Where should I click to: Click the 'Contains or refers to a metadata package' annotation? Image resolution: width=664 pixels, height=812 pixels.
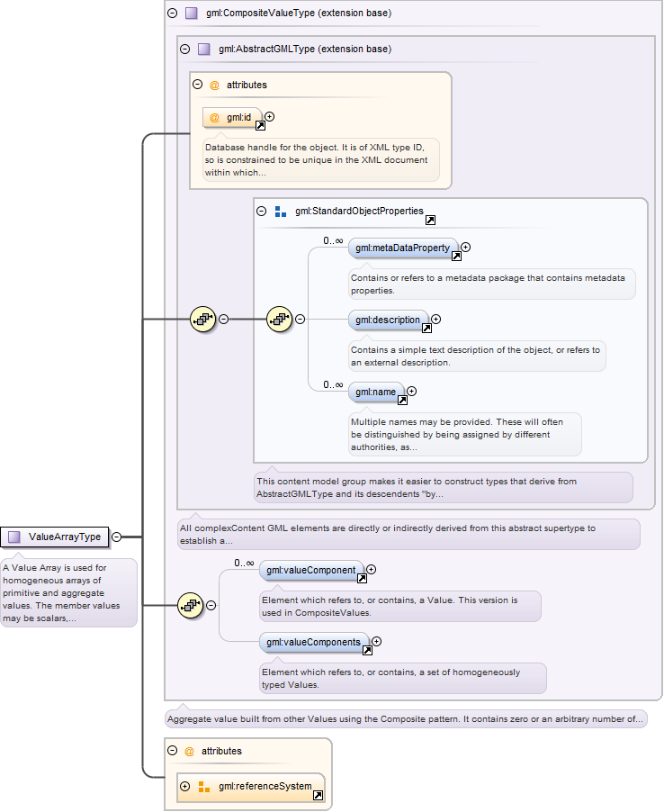(x=491, y=284)
